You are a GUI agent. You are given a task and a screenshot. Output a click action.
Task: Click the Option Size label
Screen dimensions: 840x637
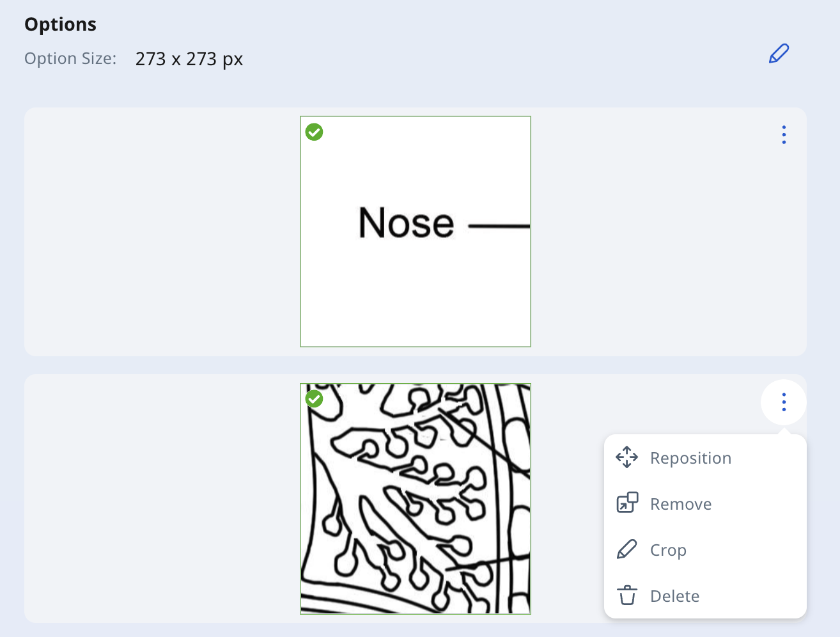(x=70, y=59)
